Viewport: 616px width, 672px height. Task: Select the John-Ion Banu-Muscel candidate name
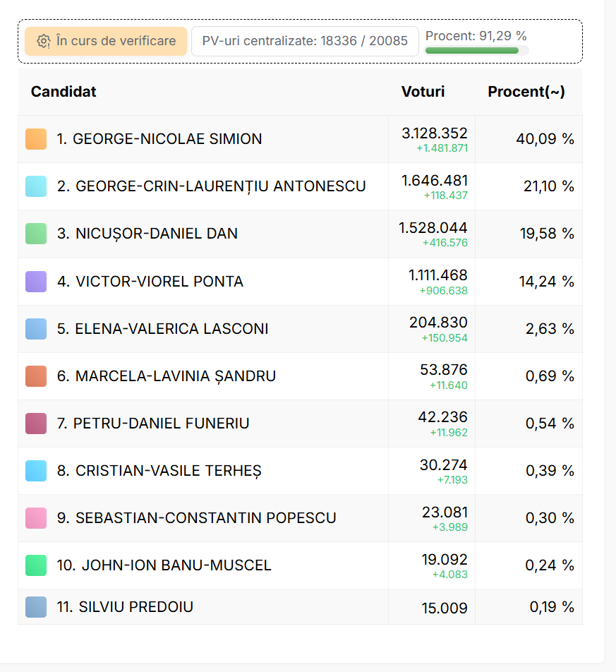(x=176, y=565)
